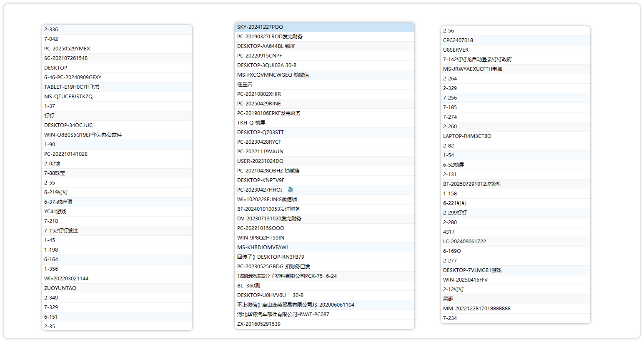This screenshot has height=342, width=644.
Task: Choose the TABLET-E19H0C7H飞书 entry
Action: [72, 87]
